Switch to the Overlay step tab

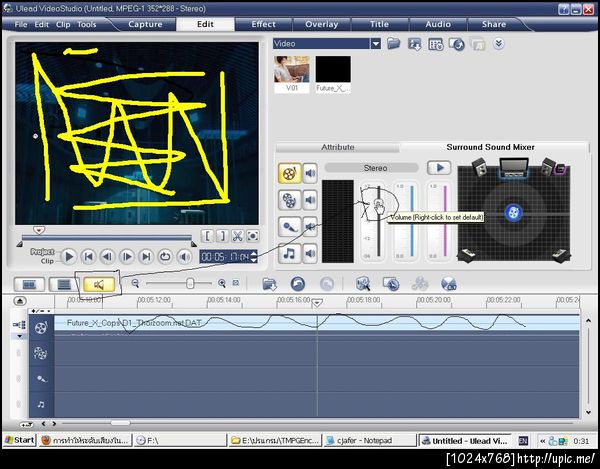321,24
